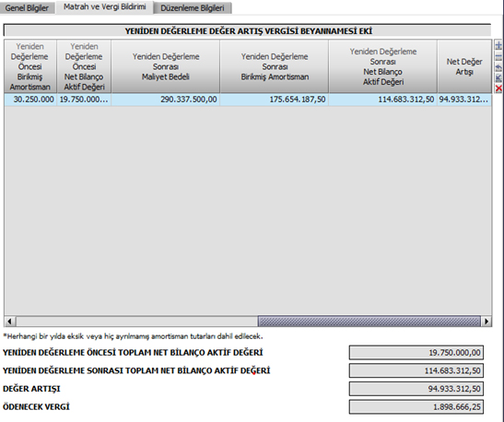Image resolution: width=504 pixels, height=422 pixels.
Task: Click the horizontal scrollbar left arrow
Action: tap(10, 321)
